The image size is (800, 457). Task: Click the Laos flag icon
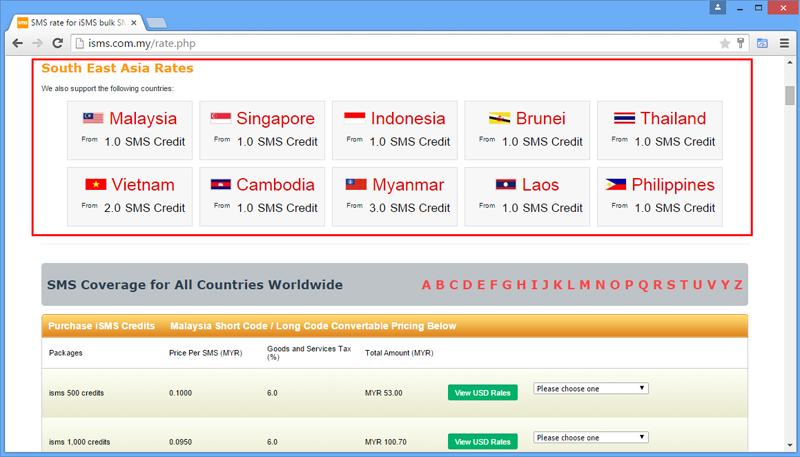(x=506, y=185)
